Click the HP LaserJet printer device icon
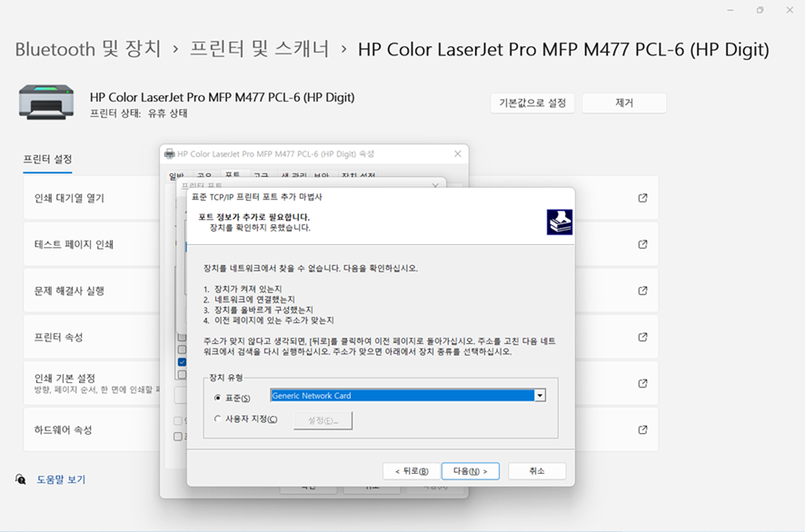Screen dimensions: 805x532 coord(46,102)
